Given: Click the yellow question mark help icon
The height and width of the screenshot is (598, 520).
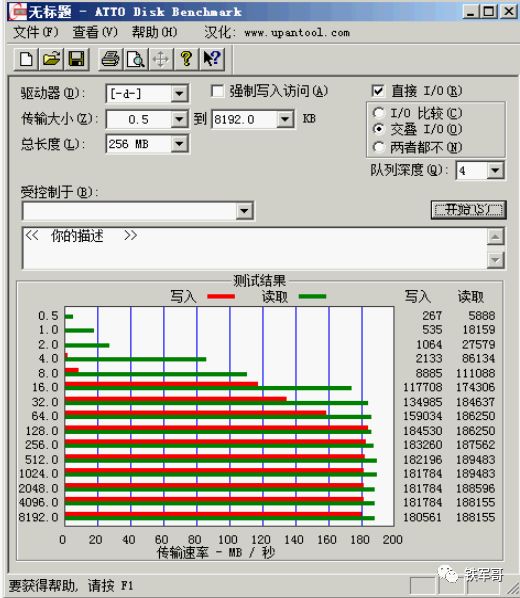Looking at the screenshot, I should [187, 59].
